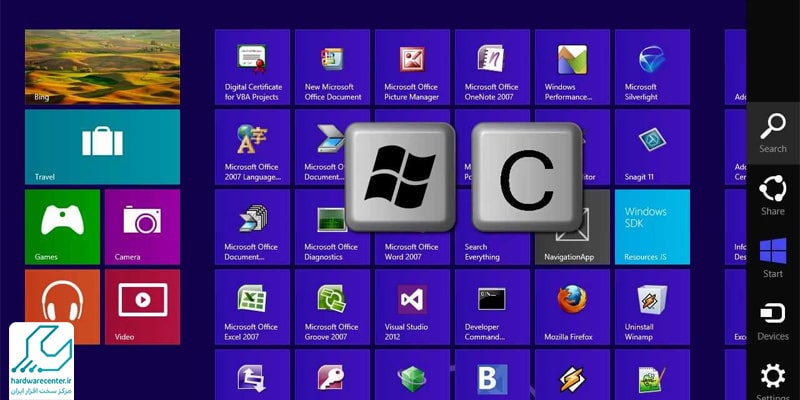Open the orange Music headphones tile

point(62,307)
